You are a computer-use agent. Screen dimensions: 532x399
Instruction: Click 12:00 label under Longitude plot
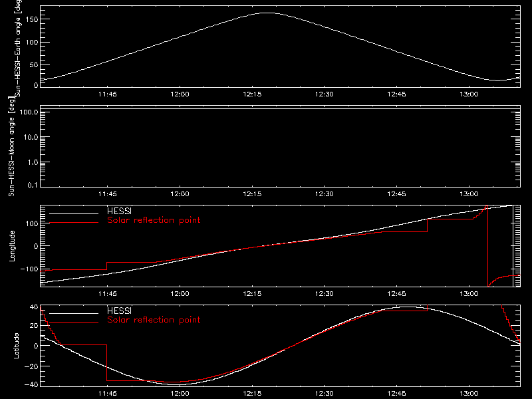pyautogui.click(x=180, y=294)
